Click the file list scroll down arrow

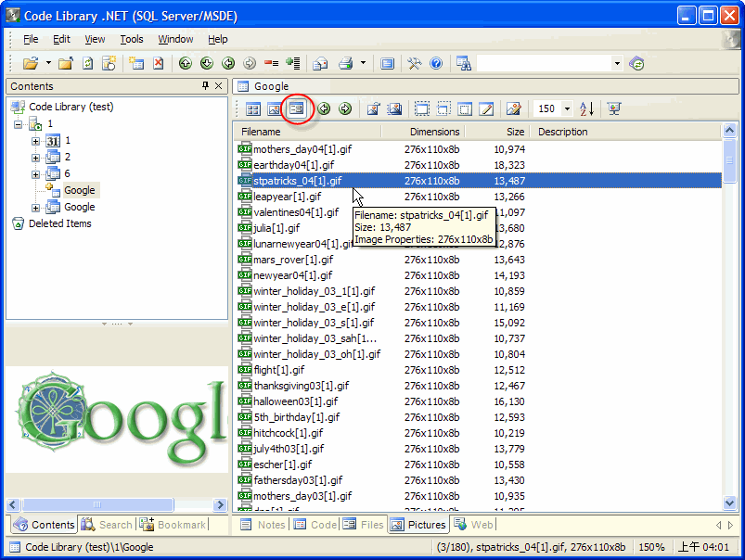pos(729,502)
